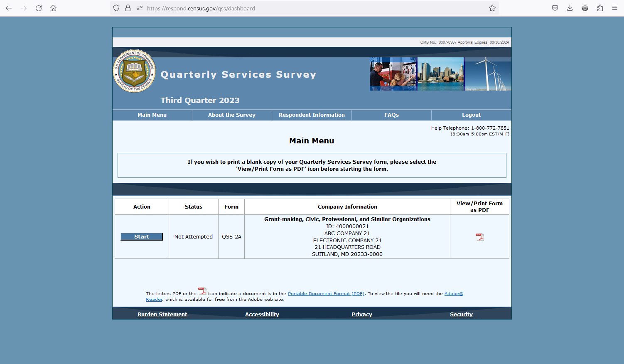Image resolution: width=624 pixels, height=364 pixels.
Task: Click the '21 HEADQUARTERS ROAD' address line
Action: (x=347, y=247)
